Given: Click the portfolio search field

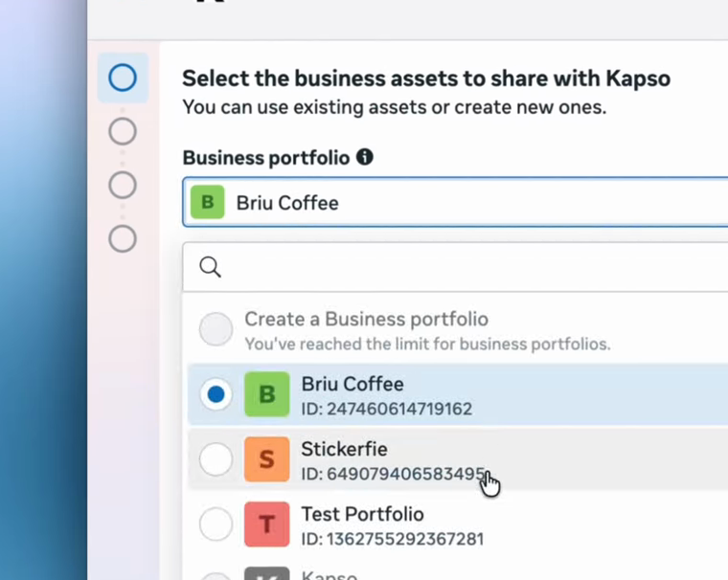Looking at the screenshot, I should [455, 267].
